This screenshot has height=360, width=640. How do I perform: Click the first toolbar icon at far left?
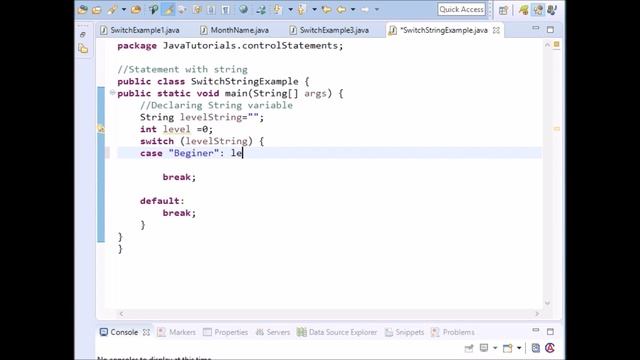point(83,9)
